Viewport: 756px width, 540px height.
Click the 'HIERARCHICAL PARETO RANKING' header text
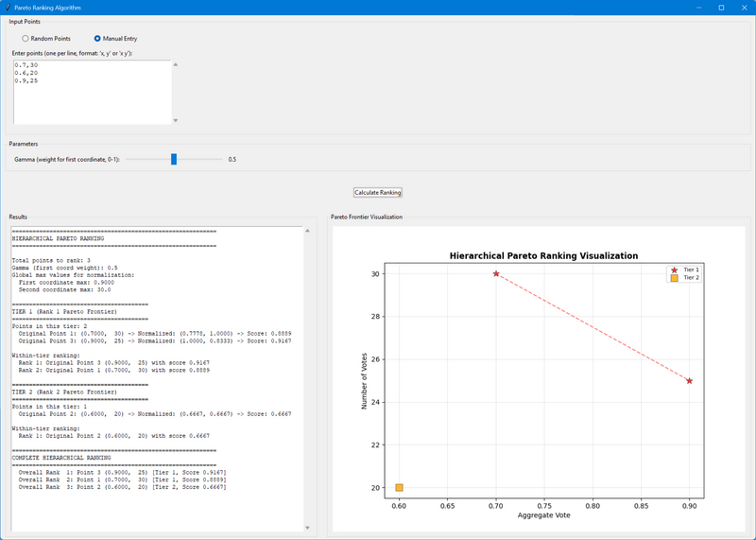point(58,238)
